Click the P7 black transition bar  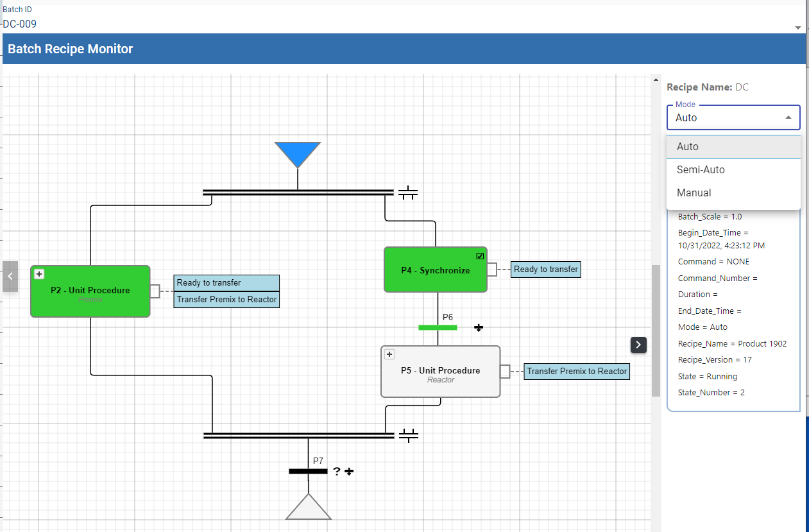tap(308, 471)
